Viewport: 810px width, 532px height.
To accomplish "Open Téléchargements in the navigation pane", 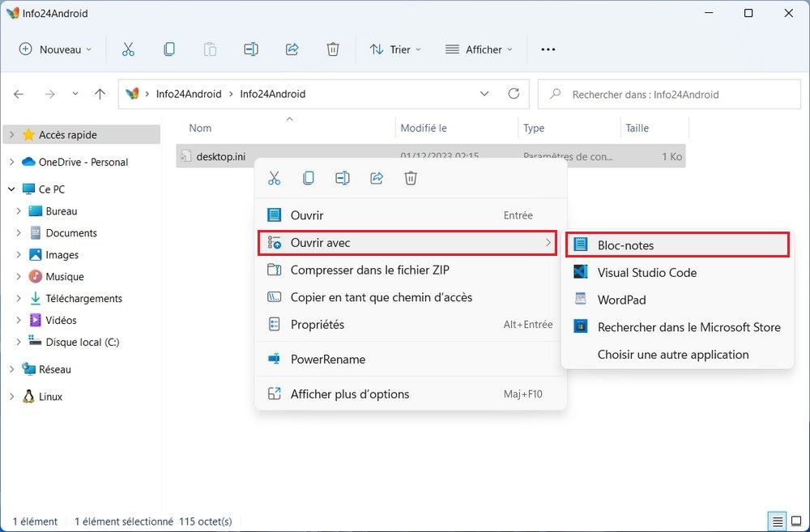I will coord(83,298).
